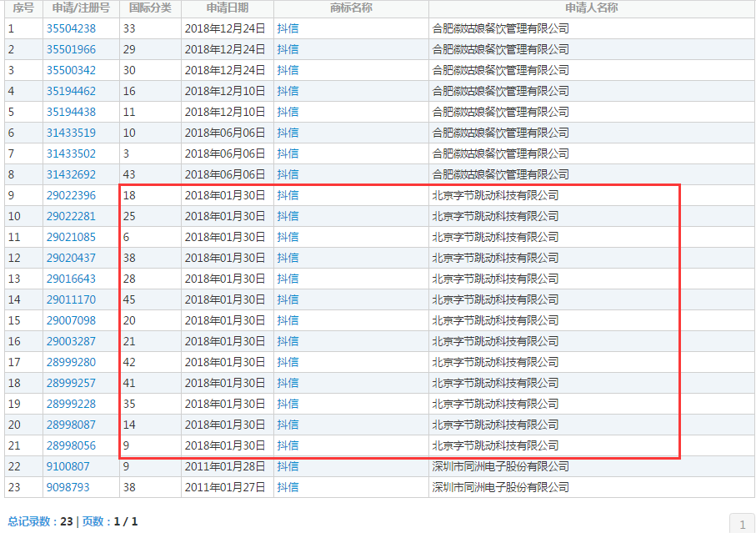Click the 抖信 link in row 28999257
The width and height of the screenshot is (756, 533).
(288, 383)
